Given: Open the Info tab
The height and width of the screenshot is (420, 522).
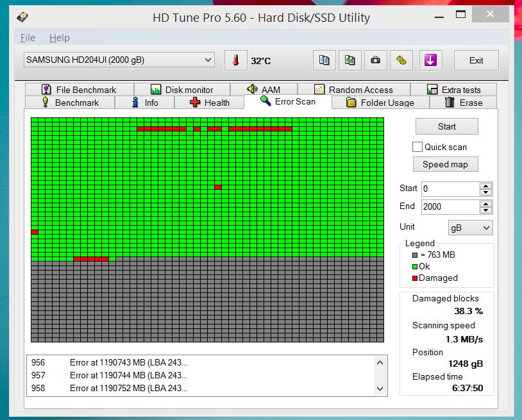Looking at the screenshot, I should coord(145,103).
